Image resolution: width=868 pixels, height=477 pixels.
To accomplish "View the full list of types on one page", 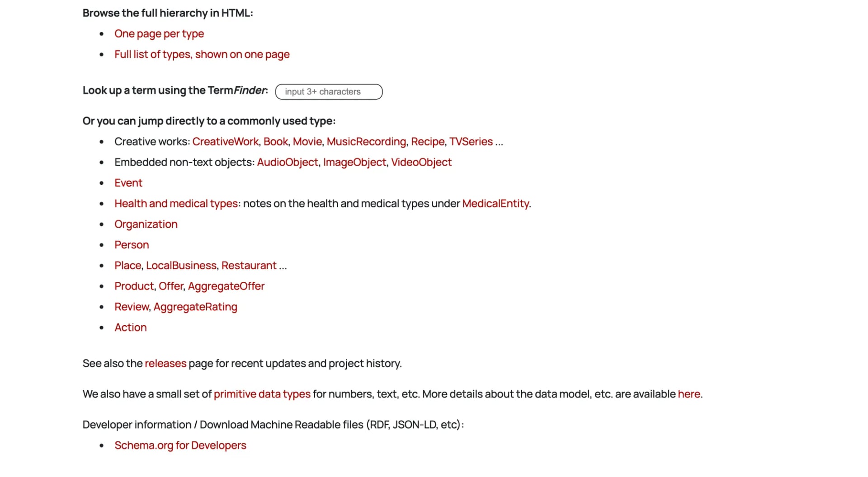I will coord(202,54).
